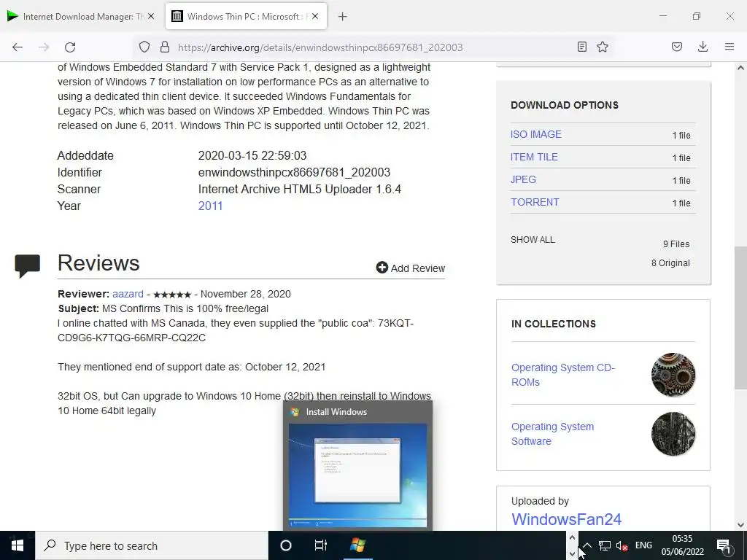The height and width of the screenshot is (560, 747).
Task: Download the TORRENT file
Action: click(x=535, y=202)
